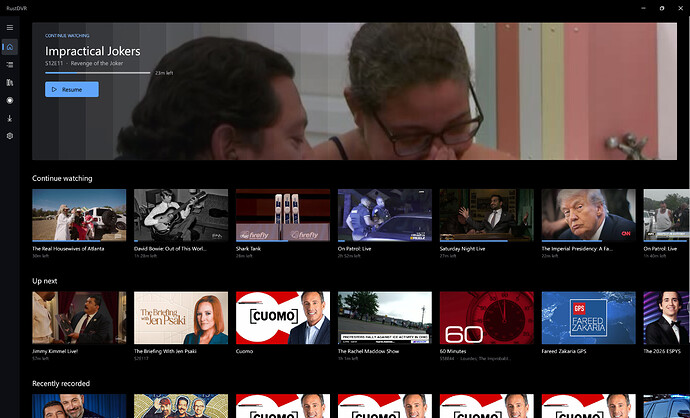
Task: Click the "Continue watching" section heading
Action: 62,178
